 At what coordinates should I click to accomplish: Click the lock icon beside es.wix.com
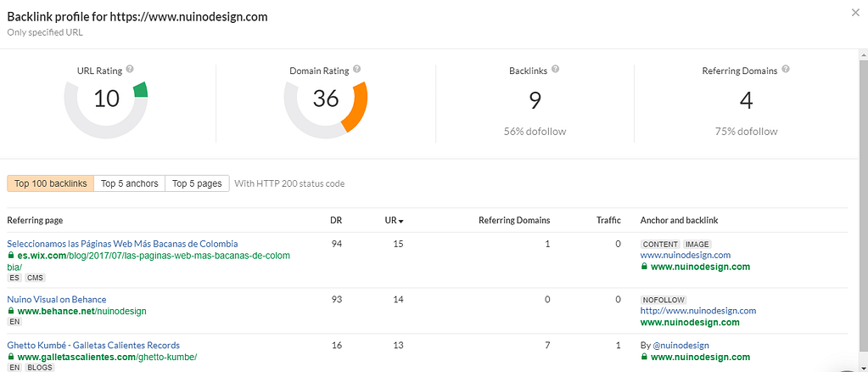point(10,255)
